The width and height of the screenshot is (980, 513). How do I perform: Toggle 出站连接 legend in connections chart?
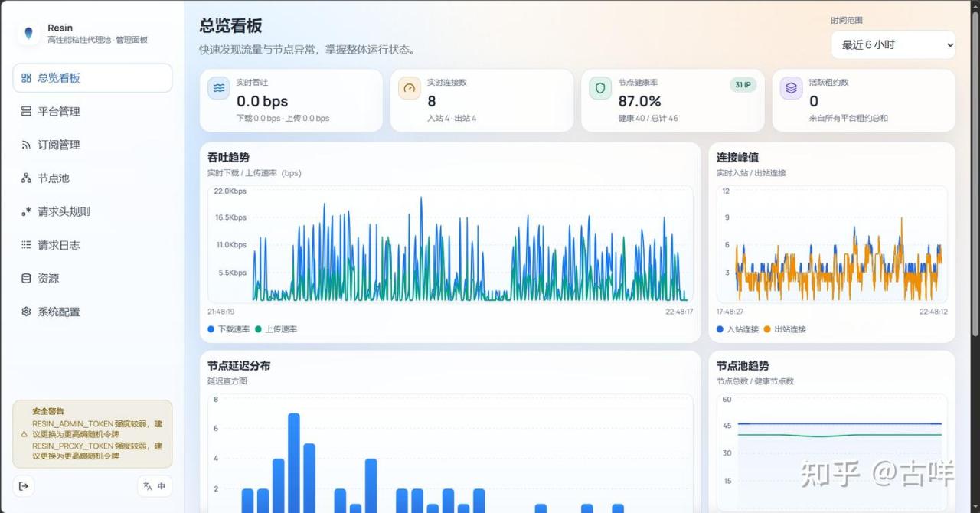tap(784, 329)
